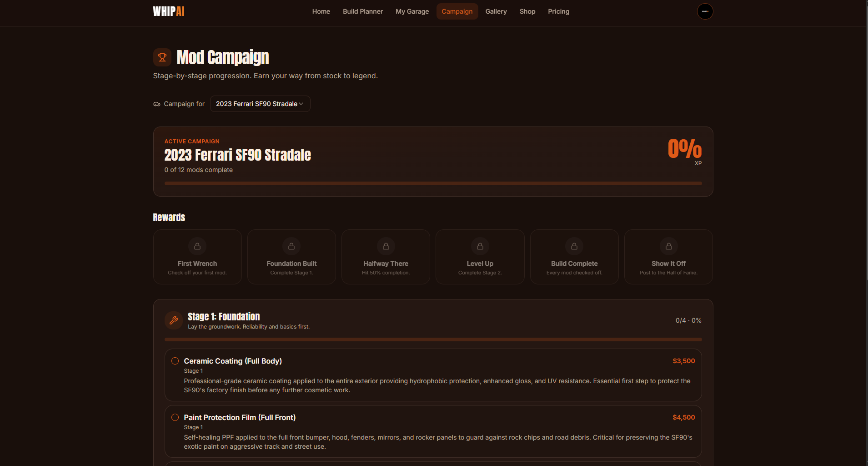Open the Build Planner page
This screenshot has width=868, height=466.
[x=363, y=11]
